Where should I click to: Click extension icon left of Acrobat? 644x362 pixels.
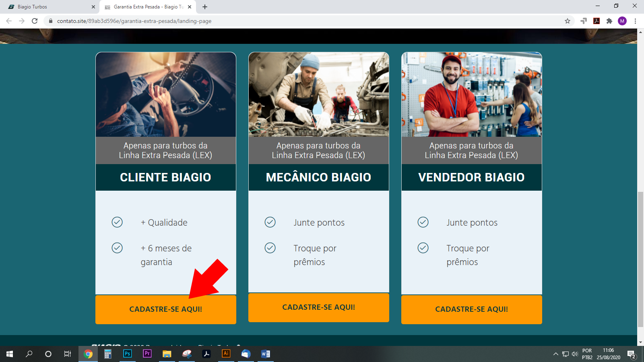[x=584, y=21]
